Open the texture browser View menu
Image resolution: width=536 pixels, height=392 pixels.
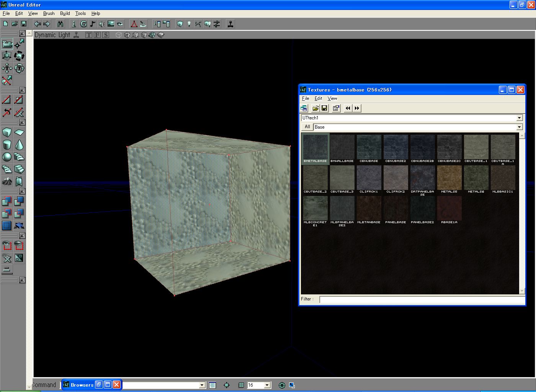(x=332, y=98)
